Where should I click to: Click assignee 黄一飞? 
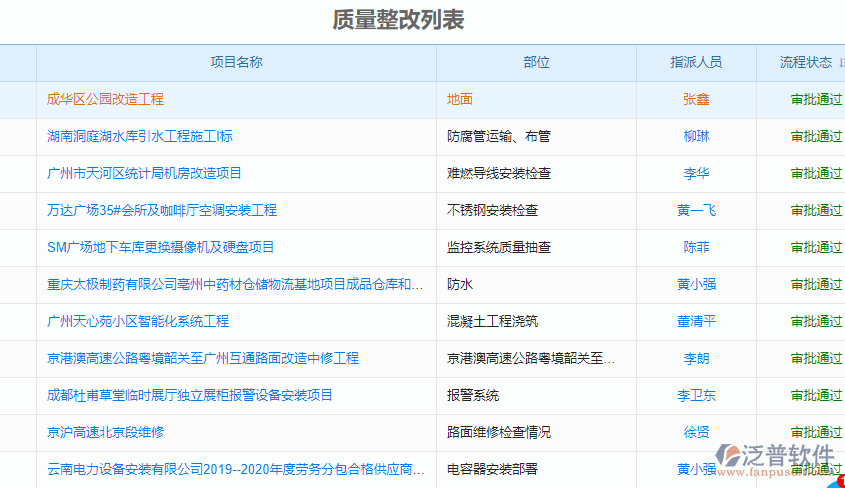coord(696,210)
